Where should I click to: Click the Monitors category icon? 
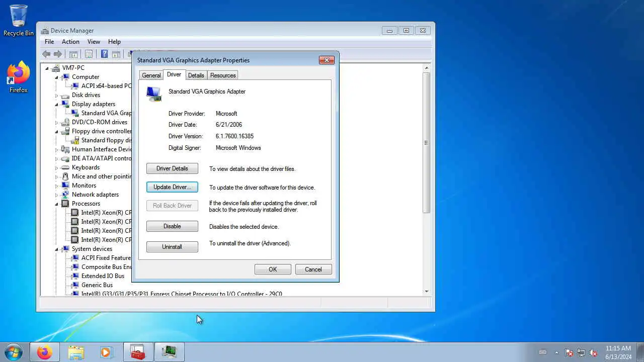click(x=65, y=186)
